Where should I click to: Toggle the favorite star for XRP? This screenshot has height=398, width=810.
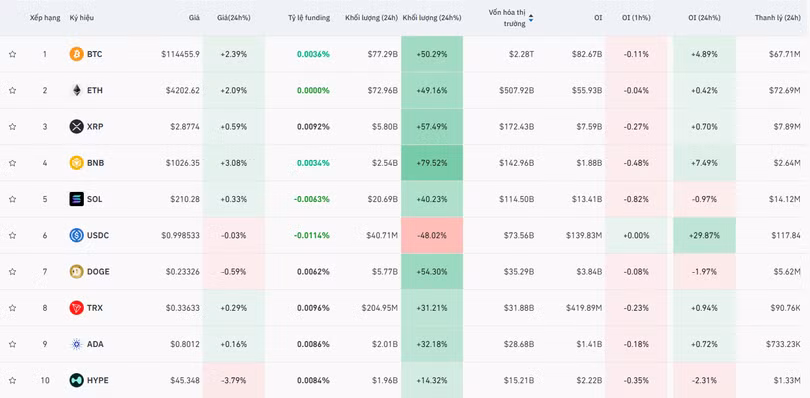coord(12,127)
